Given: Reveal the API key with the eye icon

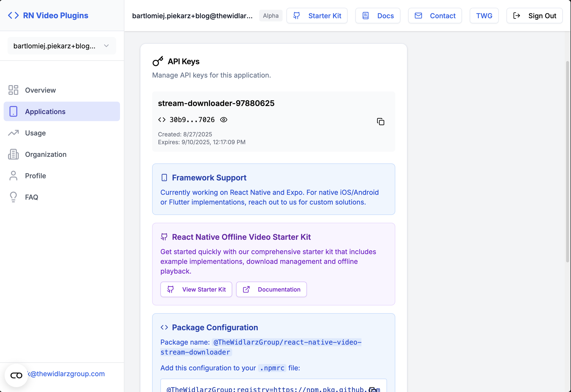Looking at the screenshot, I should [223, 120].
